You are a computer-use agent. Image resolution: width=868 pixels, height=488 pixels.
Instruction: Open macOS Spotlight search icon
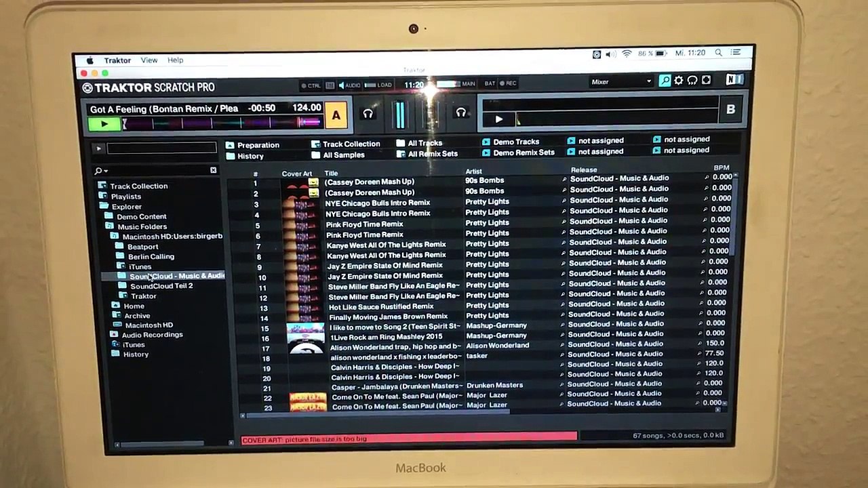(718, 53)
